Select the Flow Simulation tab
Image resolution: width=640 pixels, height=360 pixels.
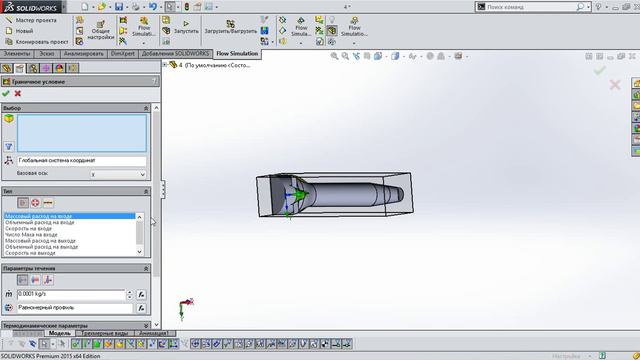[237, 53]
